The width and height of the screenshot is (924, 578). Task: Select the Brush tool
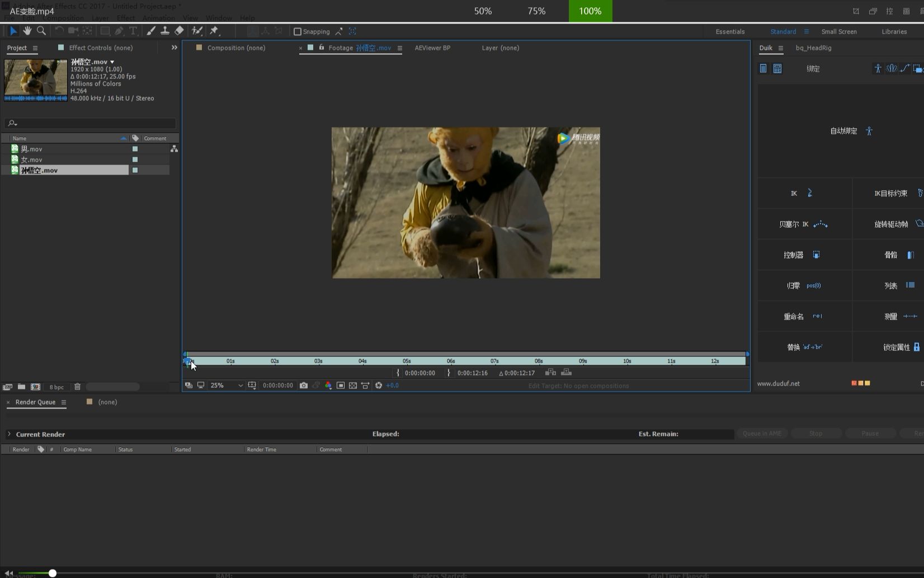151,31
